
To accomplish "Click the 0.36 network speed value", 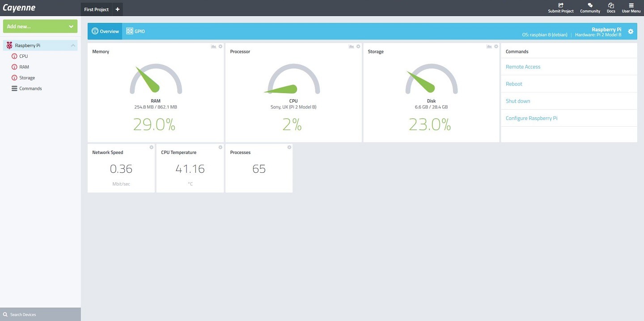I will 121,169.
